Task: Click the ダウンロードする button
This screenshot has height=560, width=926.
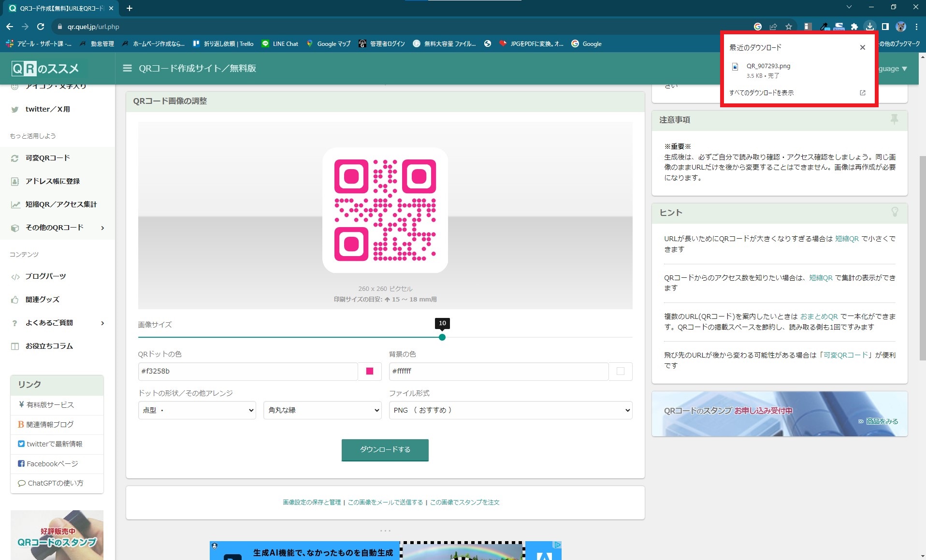Action: coord(385,449)
